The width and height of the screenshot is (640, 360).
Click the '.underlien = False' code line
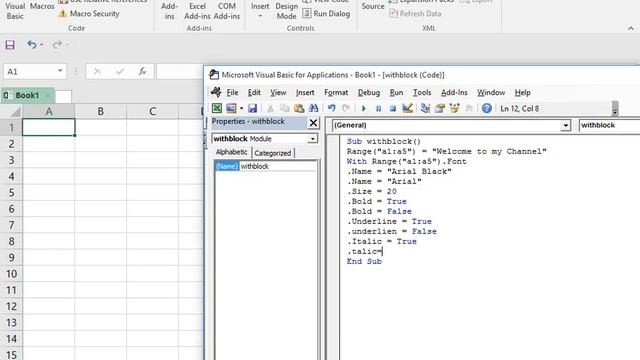pyautogui.click(x=392, y=231)
